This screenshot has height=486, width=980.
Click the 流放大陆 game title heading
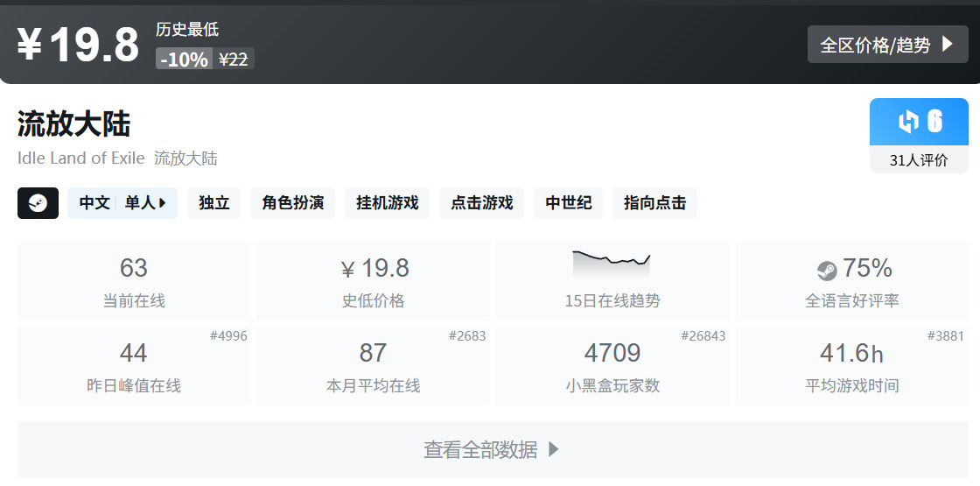pos(73,123)
